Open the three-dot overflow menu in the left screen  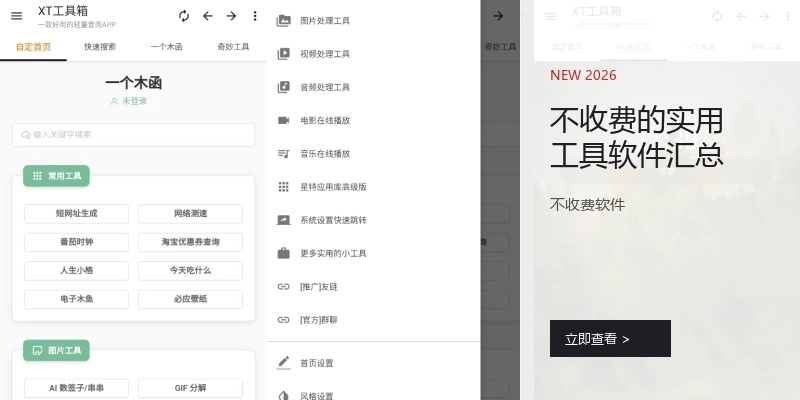click(255, 16)
